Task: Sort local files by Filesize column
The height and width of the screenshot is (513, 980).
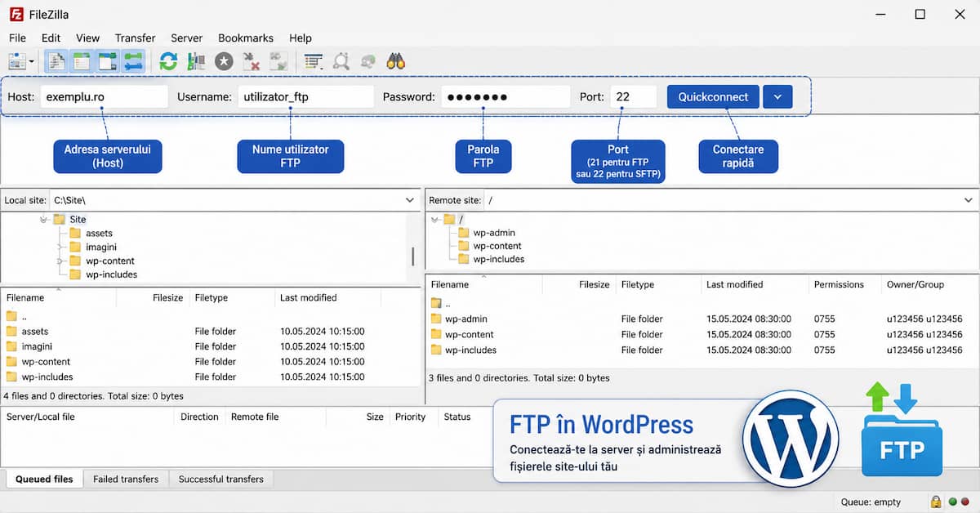Action: (x=167, y=298)
